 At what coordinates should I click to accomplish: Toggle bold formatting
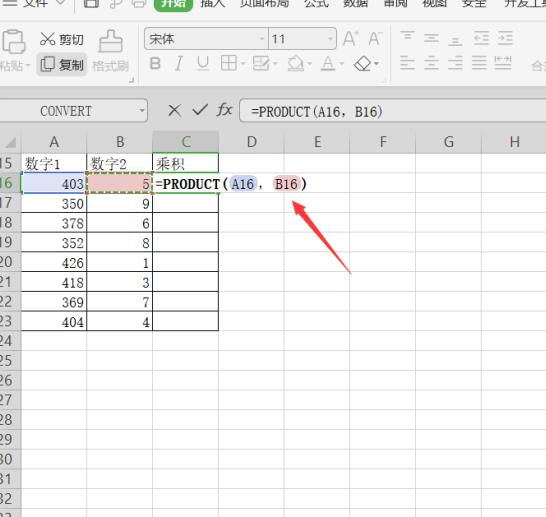(x=155, y=64)
